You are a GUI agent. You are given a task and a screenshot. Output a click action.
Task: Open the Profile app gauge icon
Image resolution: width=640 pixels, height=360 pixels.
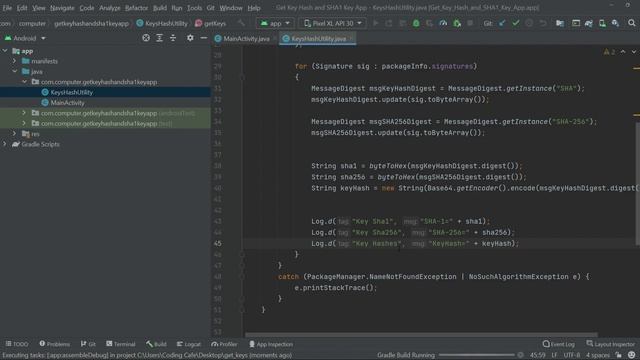[x=443, y=23]
